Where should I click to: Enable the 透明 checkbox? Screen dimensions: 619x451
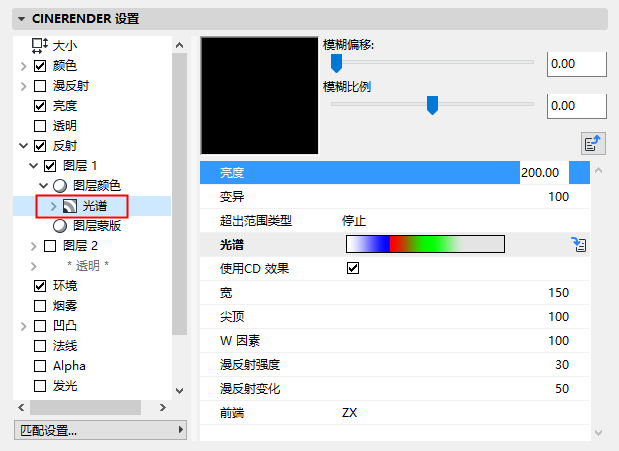pos(40,126)
